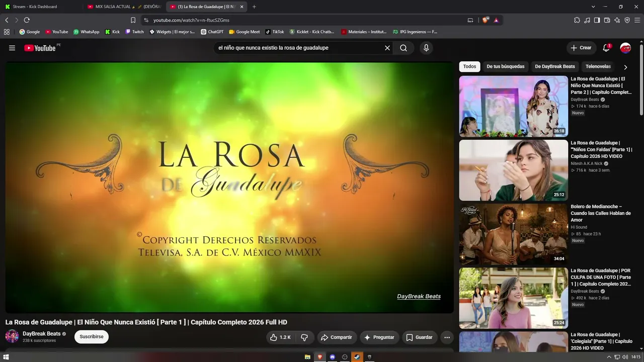Click the YouTube search input field
This screenshot has width=644, height=362.
[299, 48]
